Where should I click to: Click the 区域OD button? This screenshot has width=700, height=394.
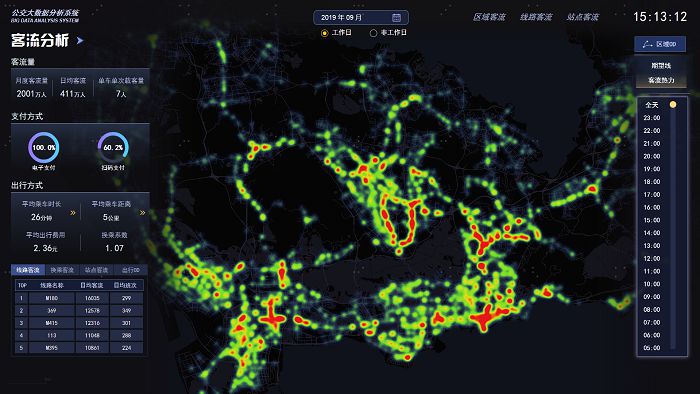coord(660,44)
